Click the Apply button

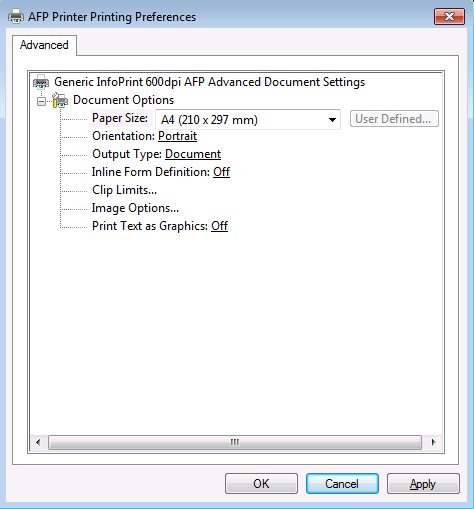(423, 484)
